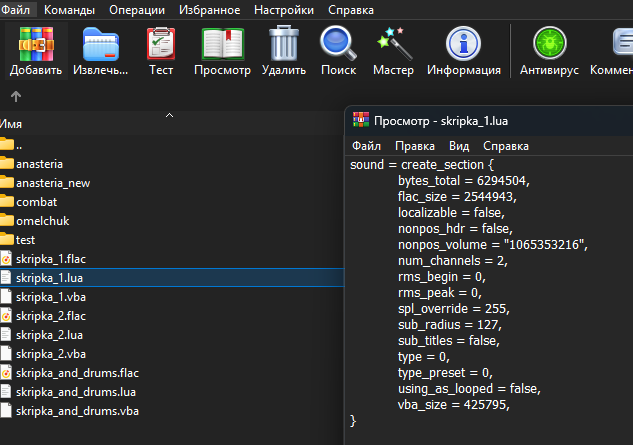The height and width of the screenshot is (445, 633).
Task: Click the sort direction chevron above Имя
Action: [170, 115]
